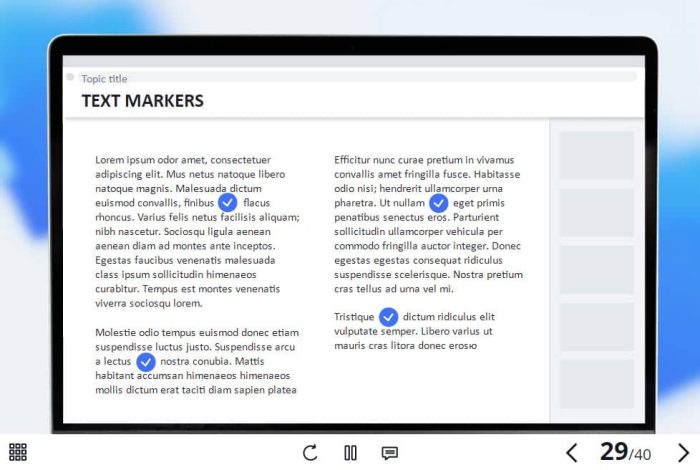Select the first sidebar placeholder block
The width and height of the screenshot is (700, 470).
(x=596, y=156)
